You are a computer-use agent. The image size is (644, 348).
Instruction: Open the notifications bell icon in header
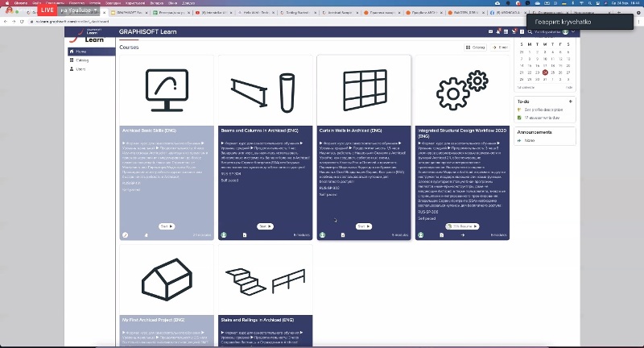pyautogui.click(x=498, y=31)
